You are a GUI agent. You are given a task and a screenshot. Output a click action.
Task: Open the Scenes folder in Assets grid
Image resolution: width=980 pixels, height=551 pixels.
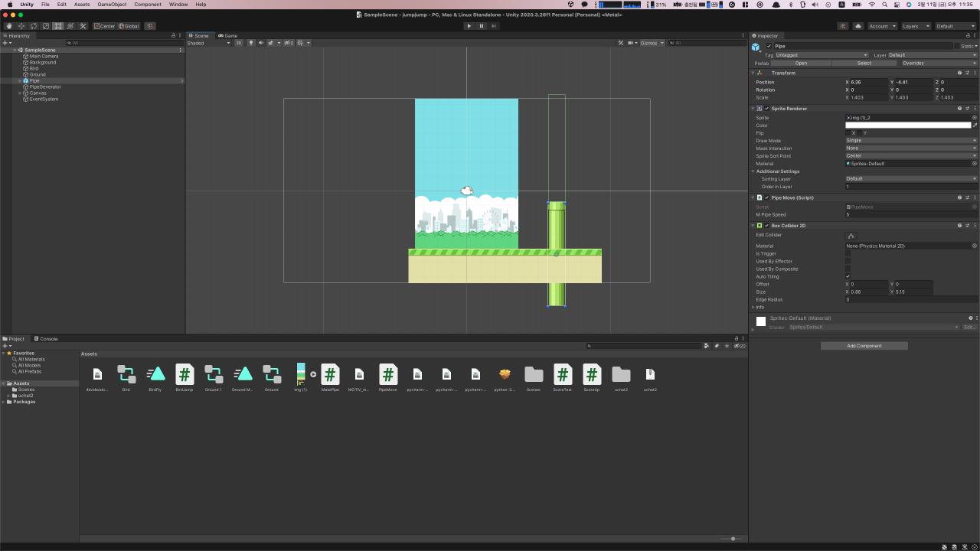tap(534, 377)
